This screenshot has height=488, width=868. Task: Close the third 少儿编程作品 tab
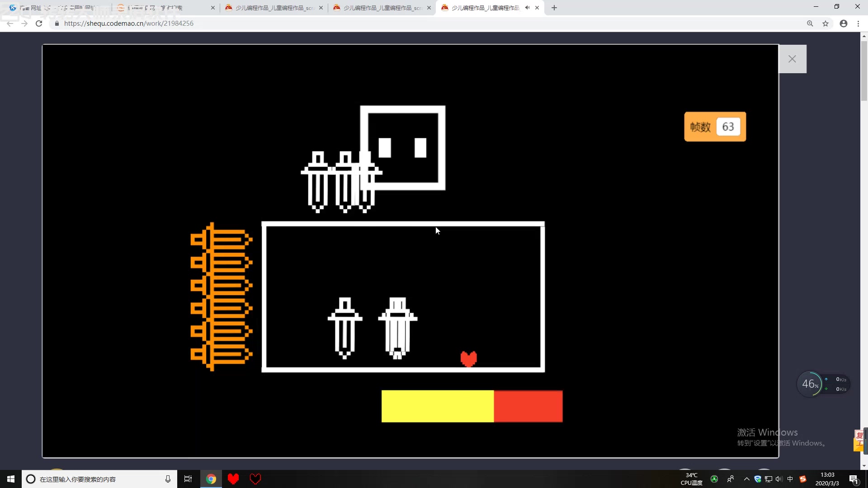coord(321,8)
